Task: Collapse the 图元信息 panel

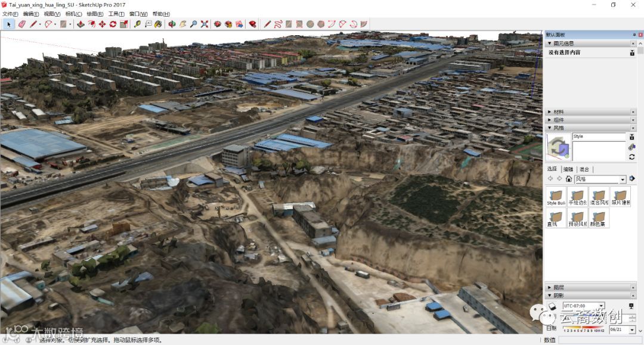Action: tap(550, 43)
